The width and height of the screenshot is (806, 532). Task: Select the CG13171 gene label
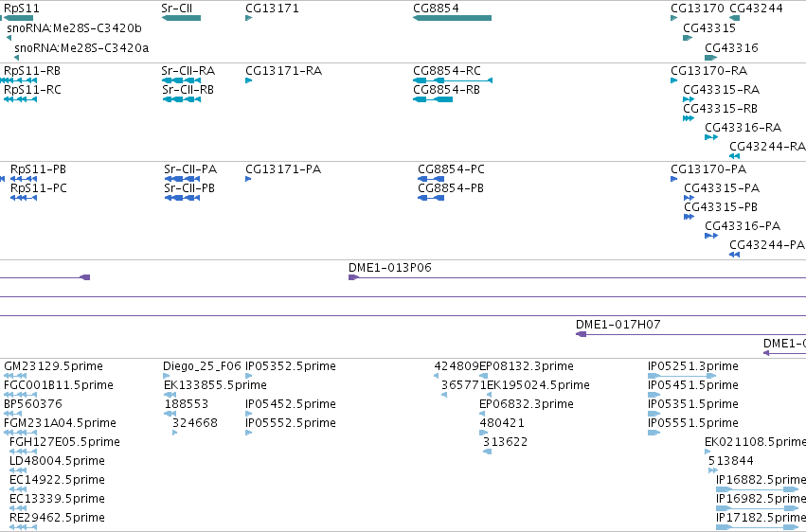[x=272, y=9]
